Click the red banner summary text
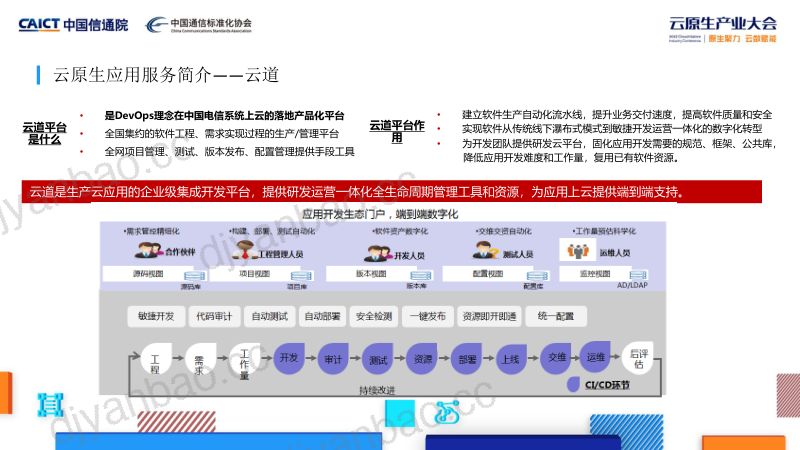This screenshot has height=450, width=800. (357, 192)
